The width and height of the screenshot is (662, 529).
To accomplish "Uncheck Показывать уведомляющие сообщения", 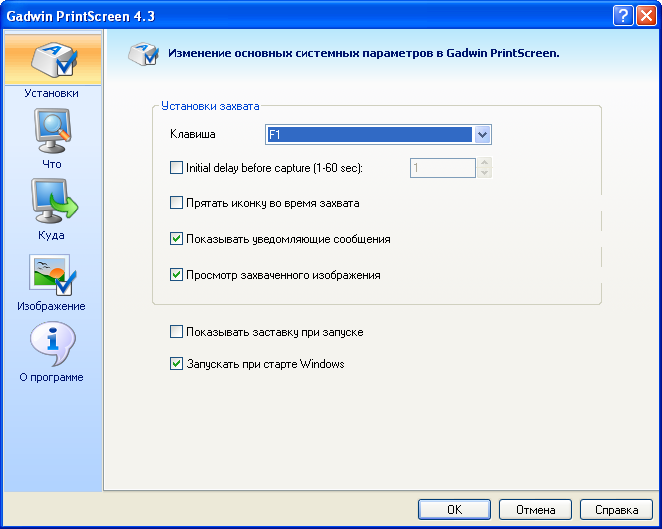I will (x=176, y=239).
